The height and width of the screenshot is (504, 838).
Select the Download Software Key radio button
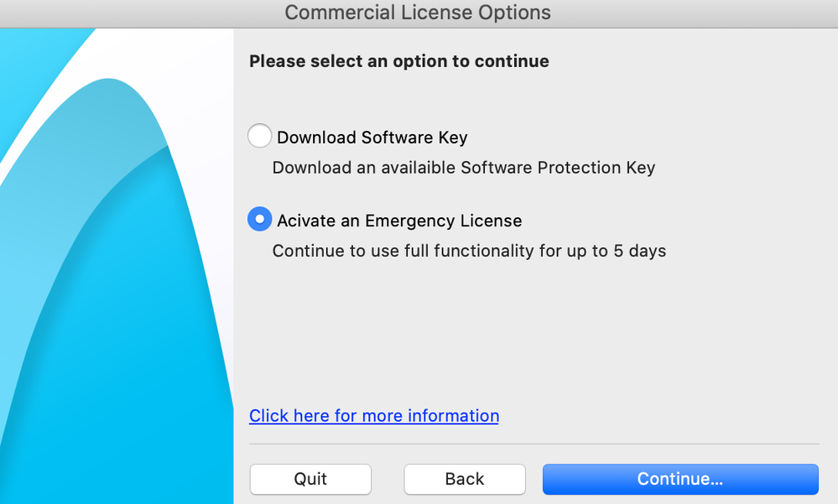pos(260,136)
